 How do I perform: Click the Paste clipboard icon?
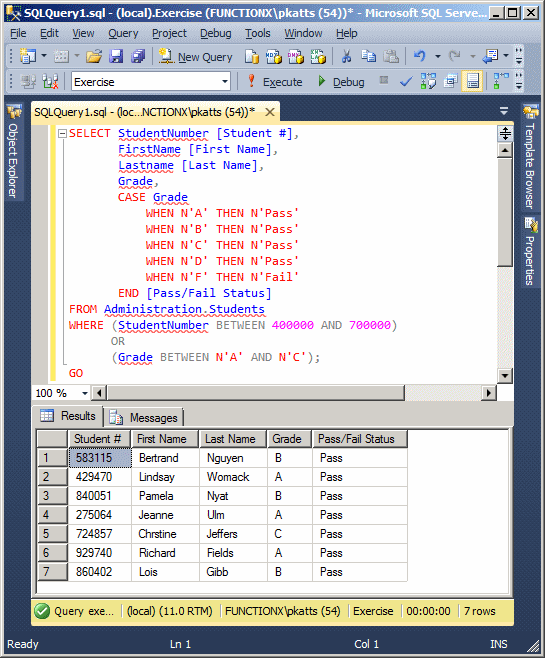(391, 56)
